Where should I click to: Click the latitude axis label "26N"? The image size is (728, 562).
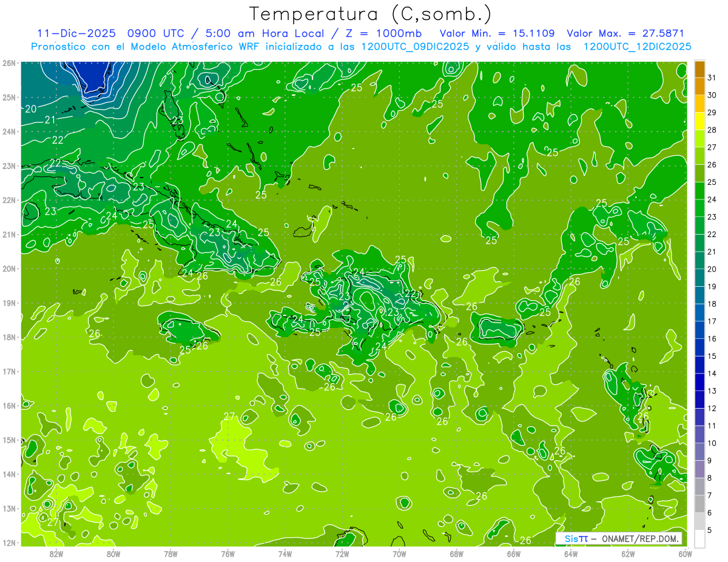click(8, 63)
